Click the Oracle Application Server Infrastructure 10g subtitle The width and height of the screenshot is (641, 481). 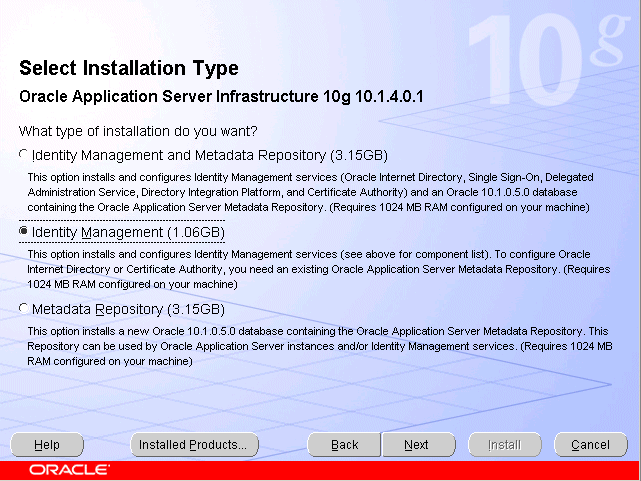pyautogui.click(x=221, y=97)
